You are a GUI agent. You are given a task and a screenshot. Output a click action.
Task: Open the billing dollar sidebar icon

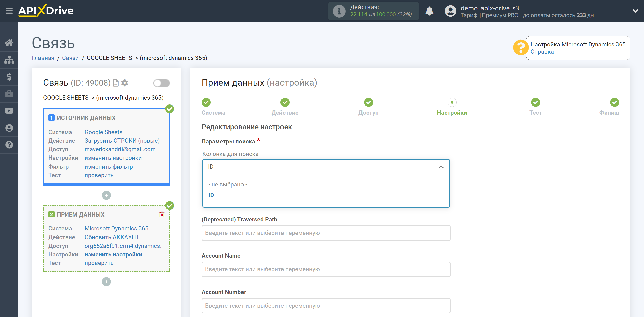point(9,77)
